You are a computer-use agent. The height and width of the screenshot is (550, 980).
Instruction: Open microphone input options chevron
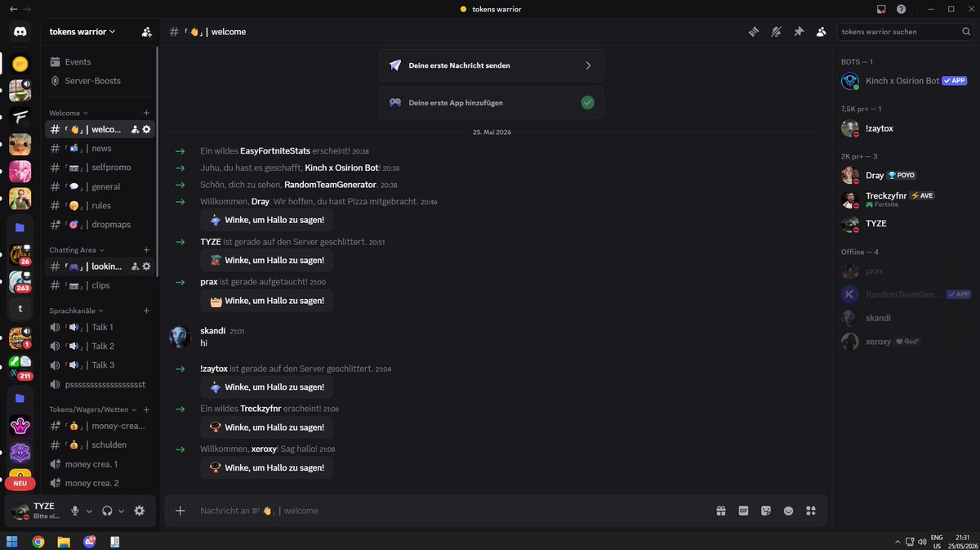[x=90, y=511]
